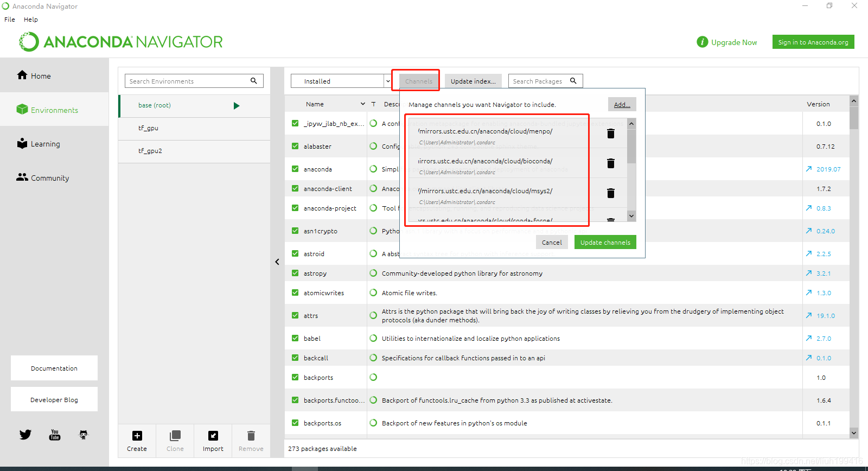Screen dimensions: 868x471
Task: Delete the cloud/bioconda channel
Action: tap(611, 163)
